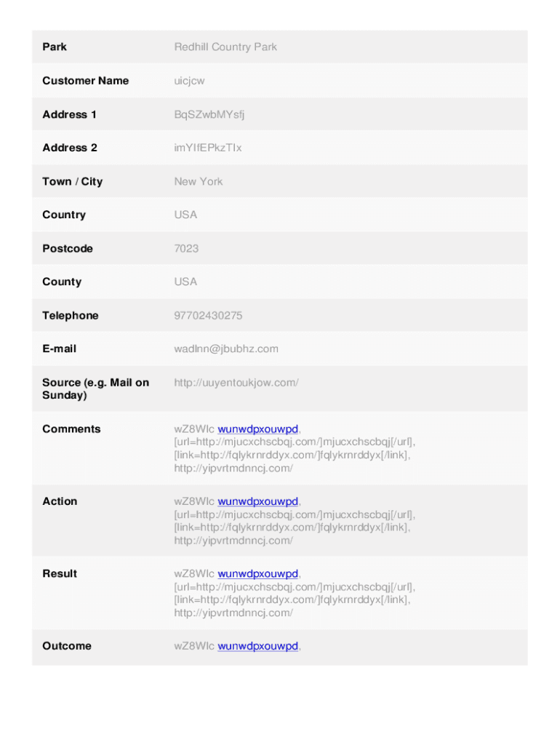This screenshot has height=745, width=560.
Task: Click the Address 2 value imYIfEPkzTIx
Action: (208, 148)
